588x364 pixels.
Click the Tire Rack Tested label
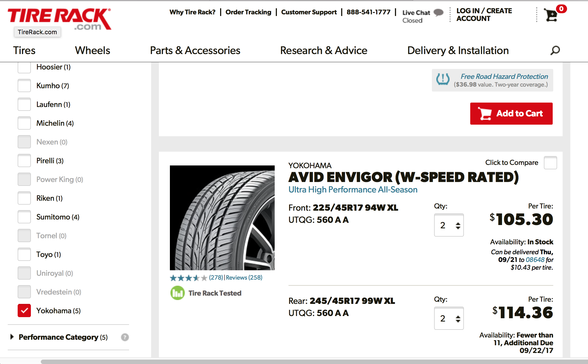click(215, 293)
